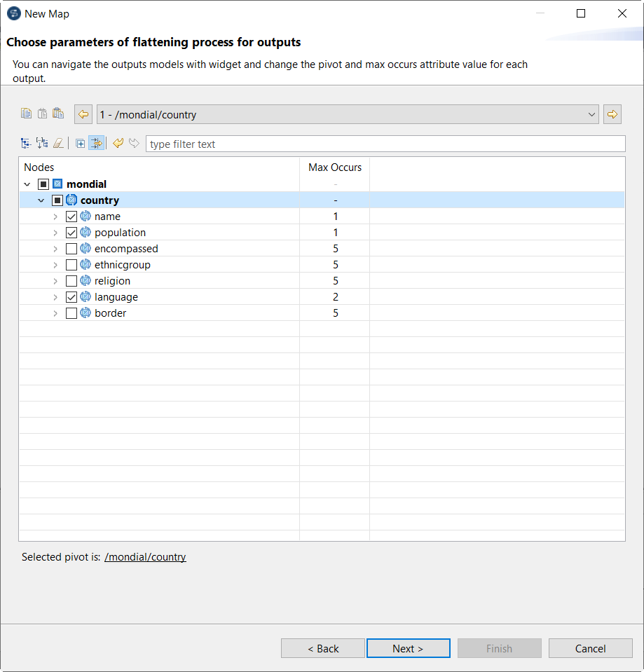Click the previous output left arrow button

click(83, 114)
